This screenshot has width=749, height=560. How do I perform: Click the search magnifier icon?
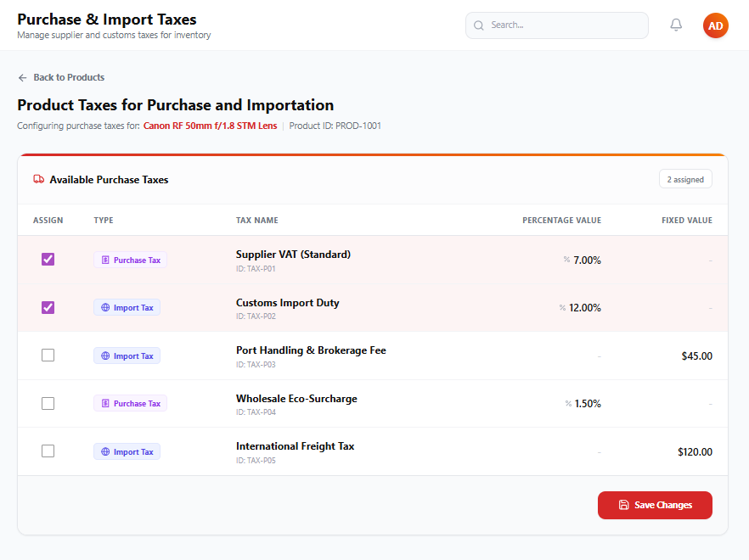478,25
